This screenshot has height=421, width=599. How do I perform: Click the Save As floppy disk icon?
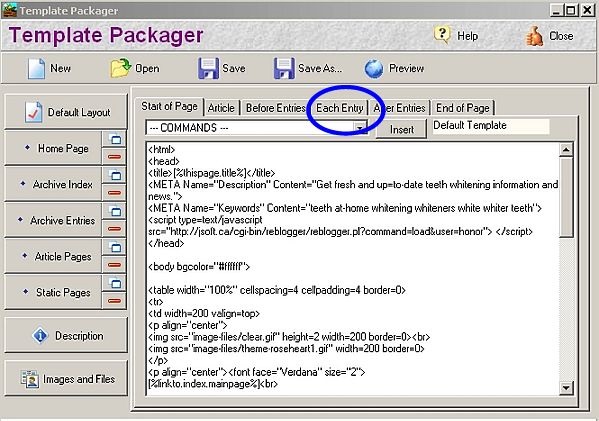284,68
